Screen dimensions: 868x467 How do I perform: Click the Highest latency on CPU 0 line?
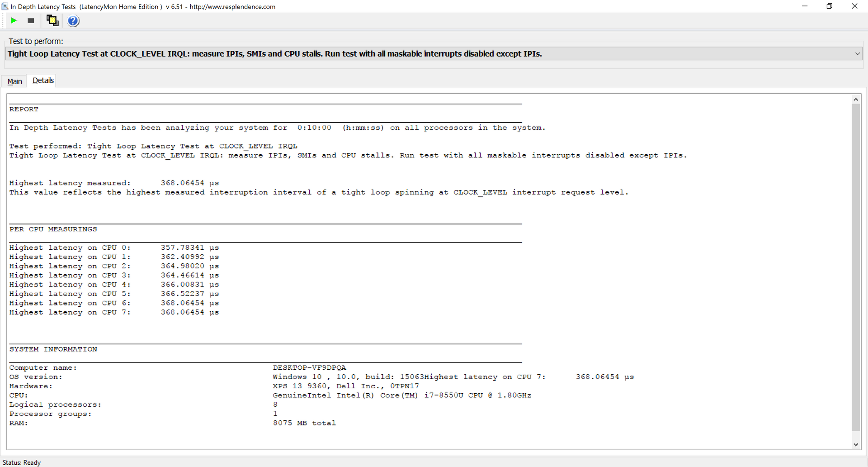pos(114,248)
